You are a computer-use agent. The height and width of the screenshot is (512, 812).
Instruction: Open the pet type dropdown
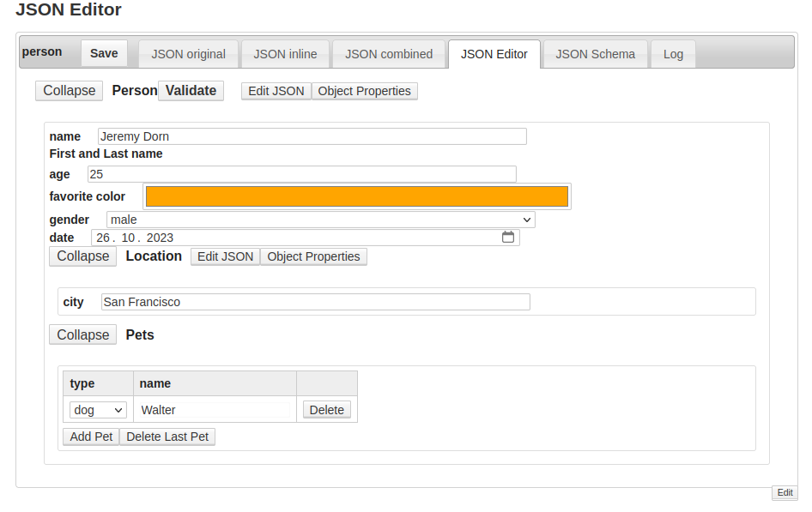99,410
